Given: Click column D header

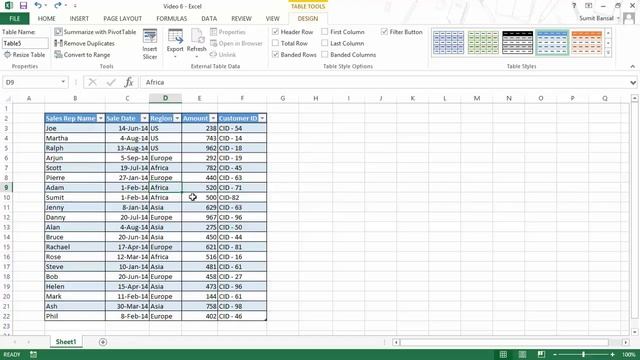Looking at the screenshot, I should 165,98.
